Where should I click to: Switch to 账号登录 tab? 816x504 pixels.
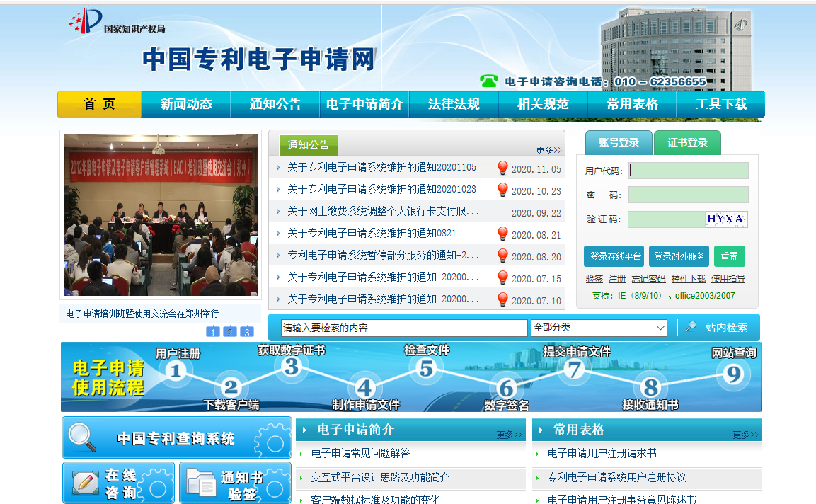[x=619, y=143]
